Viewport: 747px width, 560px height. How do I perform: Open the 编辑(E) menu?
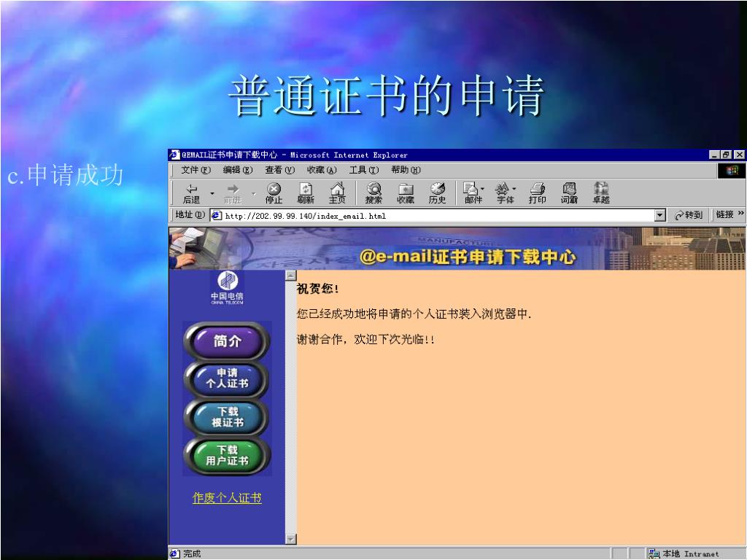click(238, 170)
